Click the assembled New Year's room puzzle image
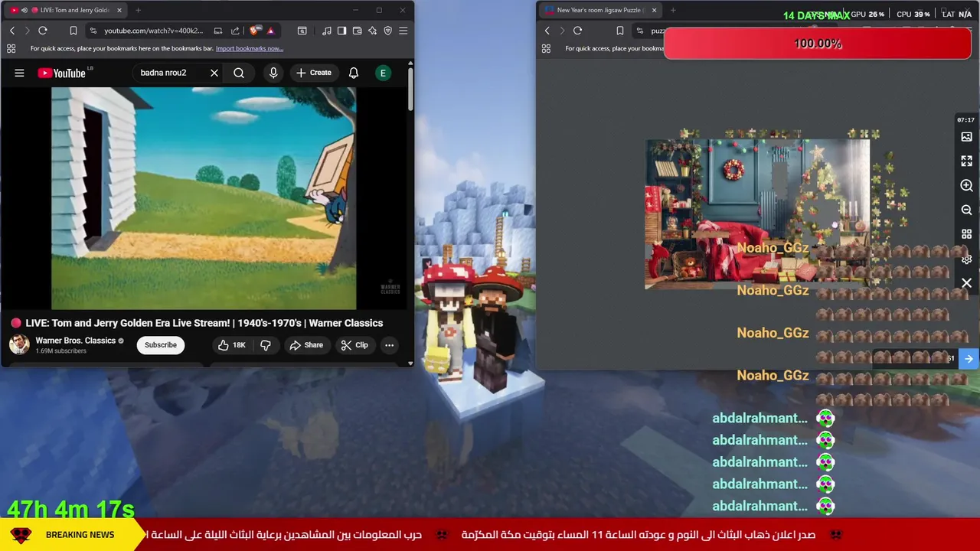 pos(756,214)
